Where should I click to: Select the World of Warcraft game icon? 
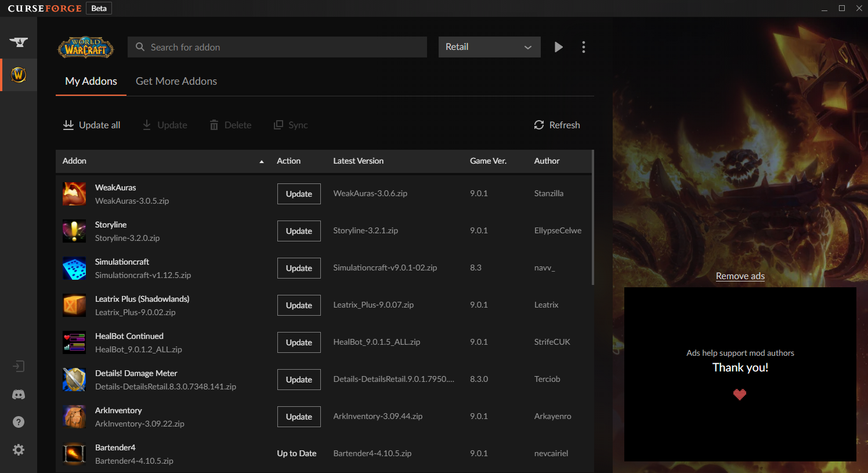(19, 74)
